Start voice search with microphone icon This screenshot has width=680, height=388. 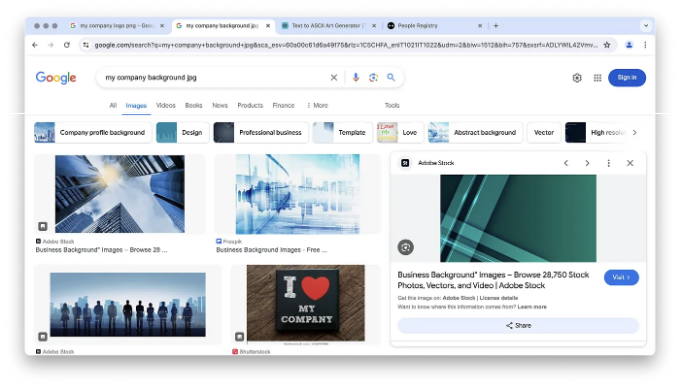pos(356,78)
